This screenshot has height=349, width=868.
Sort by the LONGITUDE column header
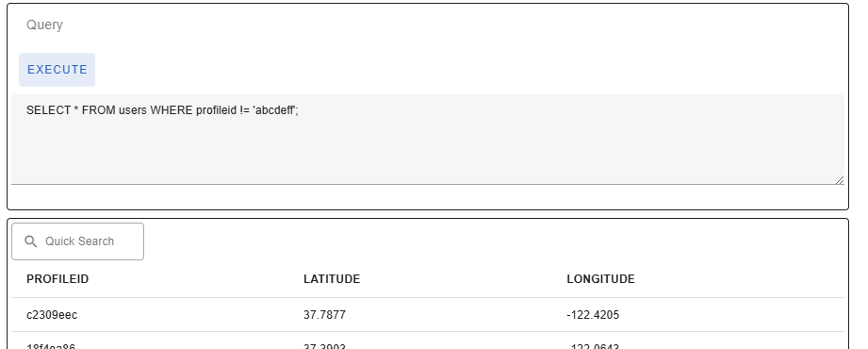coord(600,279)
